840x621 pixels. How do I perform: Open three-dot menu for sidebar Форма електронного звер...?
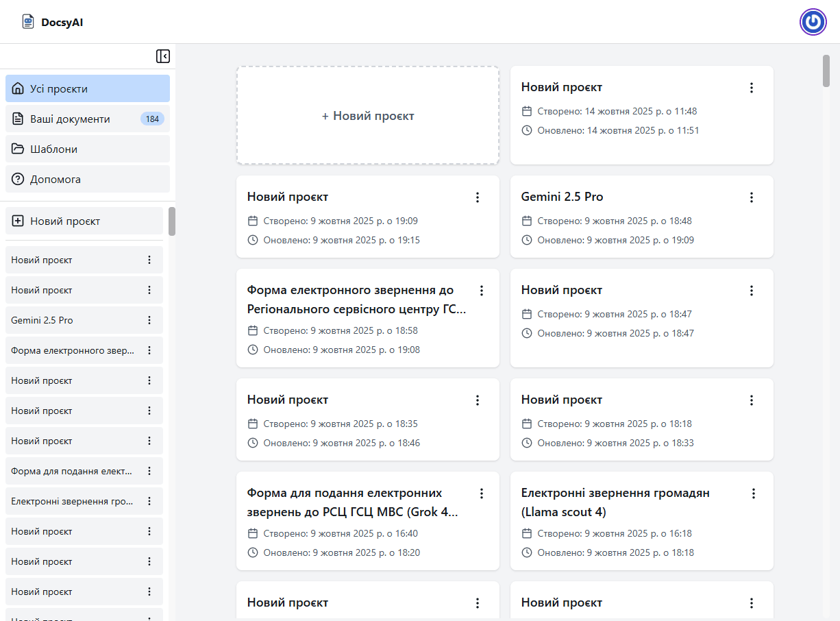click(x=149, y=350)
